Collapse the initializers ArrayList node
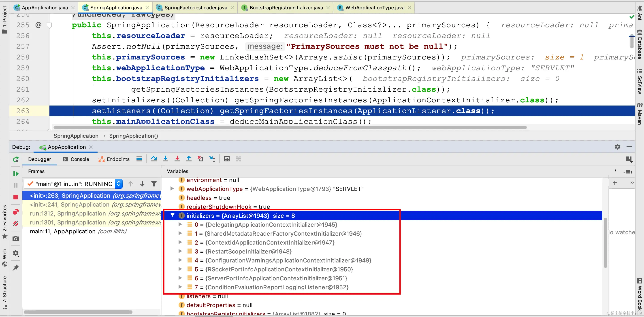The height and width of the screenshot is (317, 644). pyautogui.click(x=173, y=215)
